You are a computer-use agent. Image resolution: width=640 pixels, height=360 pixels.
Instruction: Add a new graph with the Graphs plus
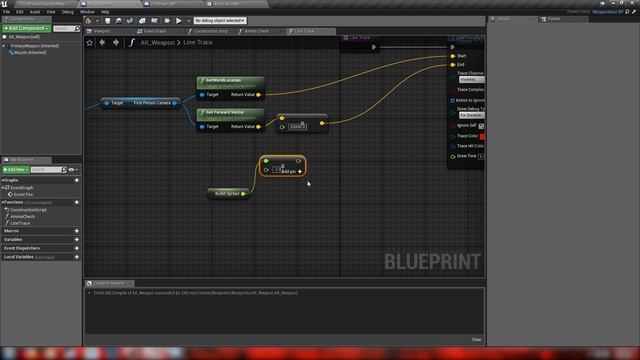click(77, 180)
